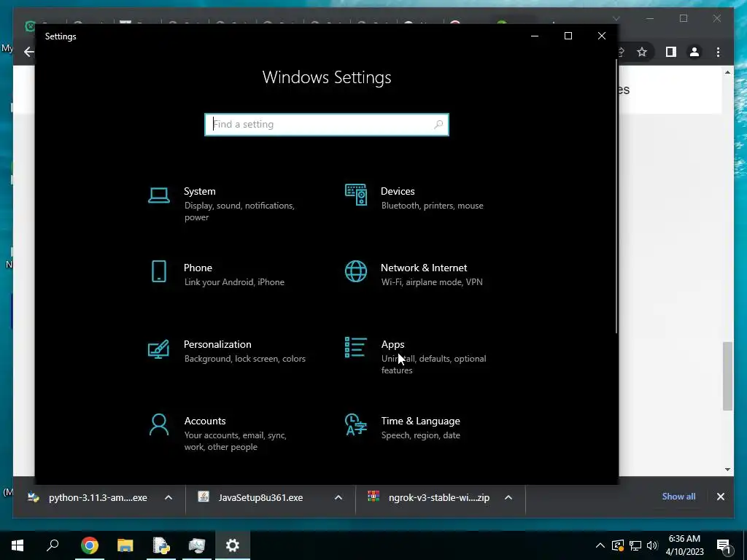
Task: Open Chrome's three-dot menu
Action: point(718,52)
